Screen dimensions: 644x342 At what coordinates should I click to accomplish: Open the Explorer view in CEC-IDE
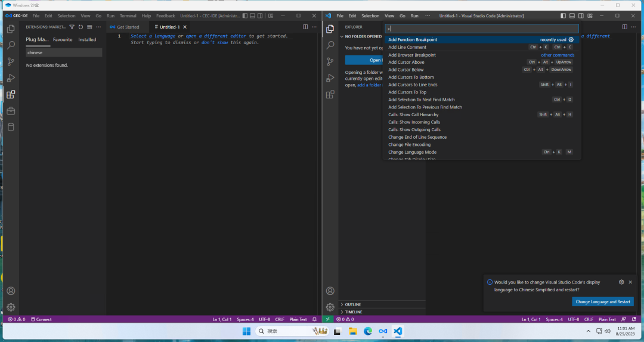click(x=11, y=29)
